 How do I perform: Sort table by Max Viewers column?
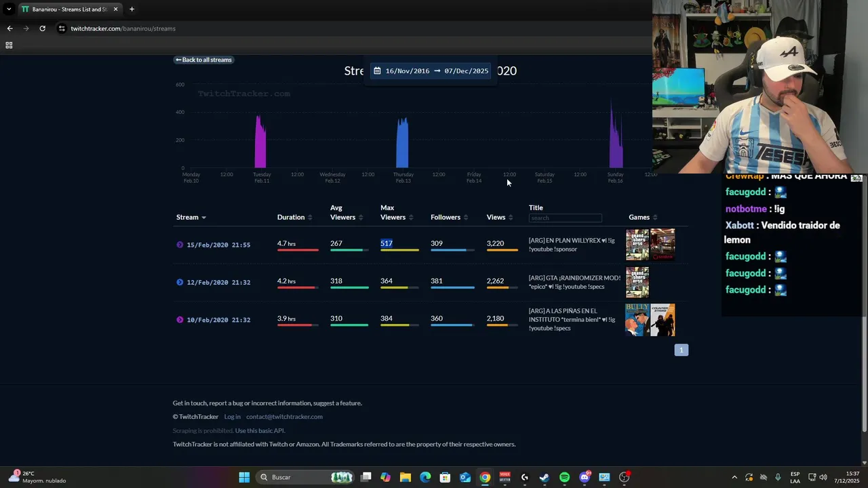[x=397, y=213]
